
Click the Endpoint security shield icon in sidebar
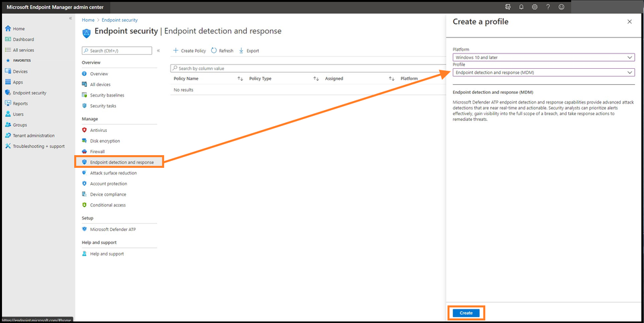(8, 93)
